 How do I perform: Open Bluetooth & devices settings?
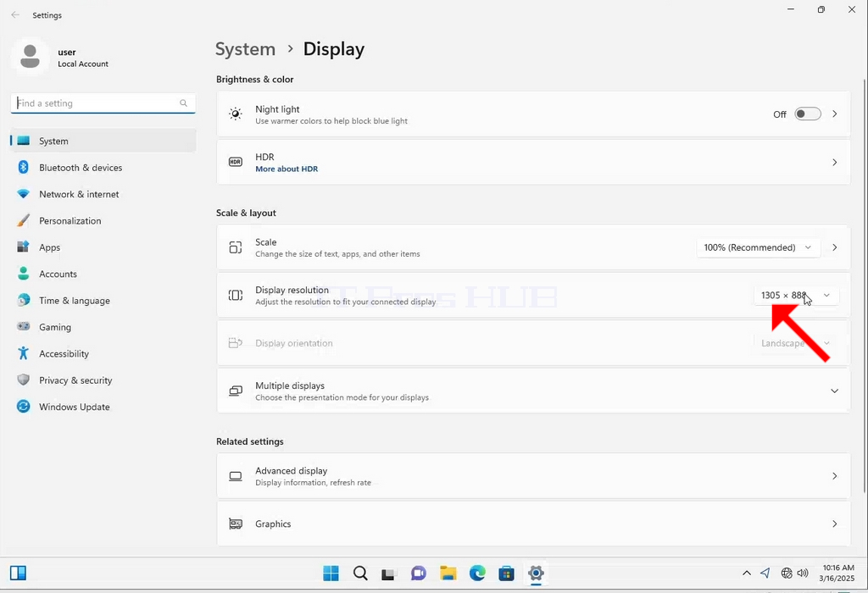103,168
